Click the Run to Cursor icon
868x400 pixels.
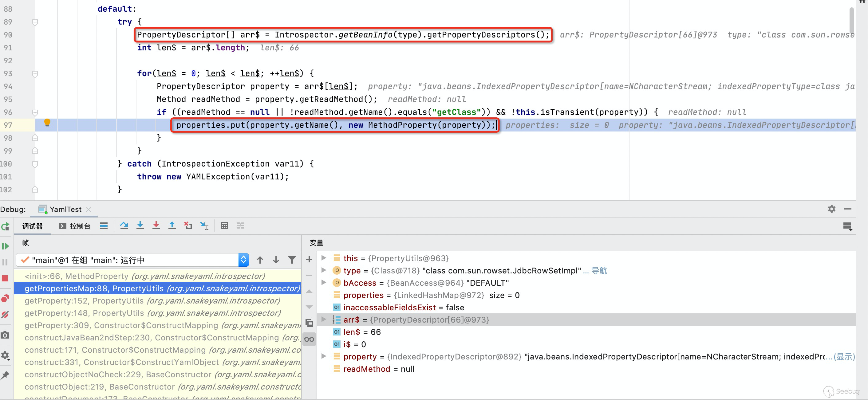pyautogui.click(x=204, y=225)
